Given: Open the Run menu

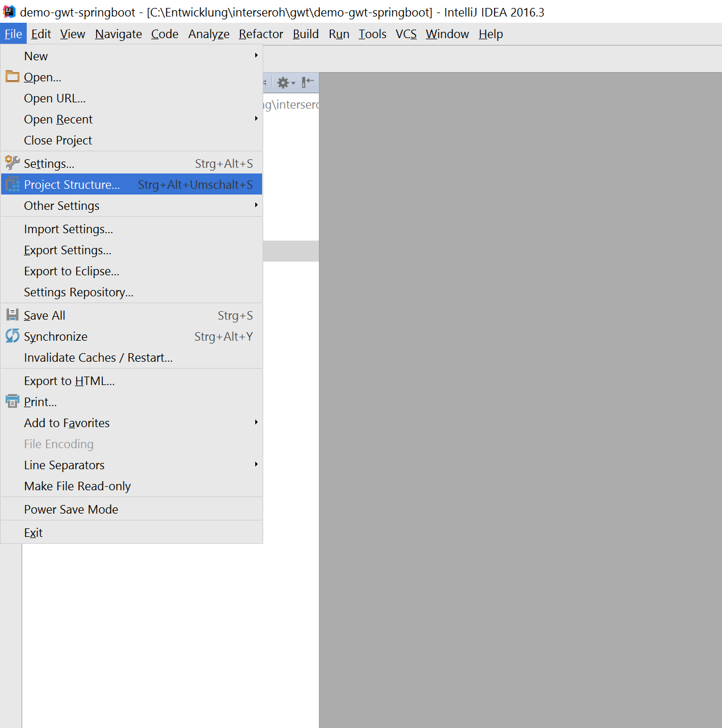Looking at the screenshot, I should 339,34.
